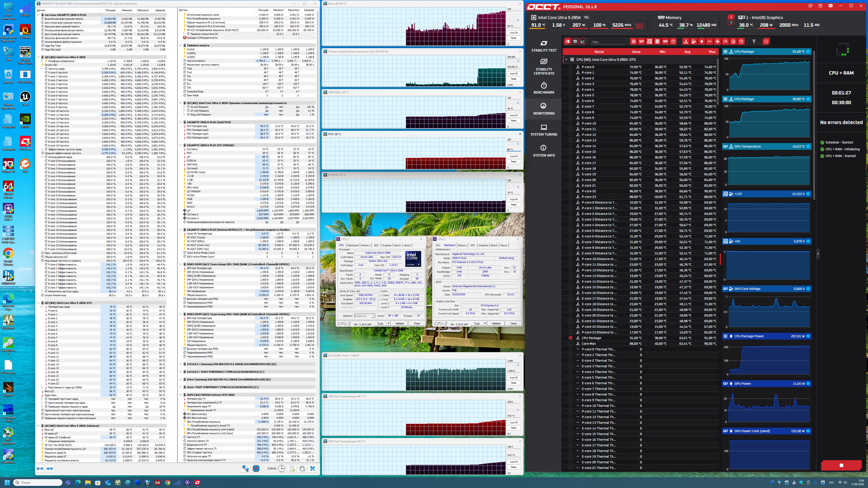Screen dimensions: 868x488
Task: Reset HWiNFO elapsed timer via clock icon
Action: click(x=281, y=468)
